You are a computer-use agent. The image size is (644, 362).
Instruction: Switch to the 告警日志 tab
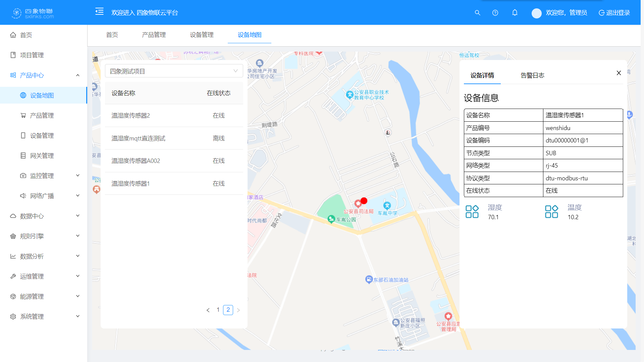click(532, 75)
